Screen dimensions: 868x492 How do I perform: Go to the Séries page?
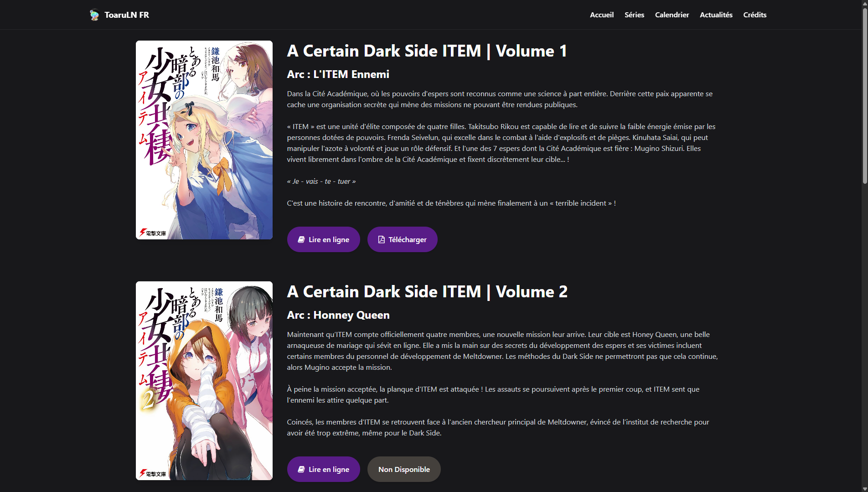point(634,15)
